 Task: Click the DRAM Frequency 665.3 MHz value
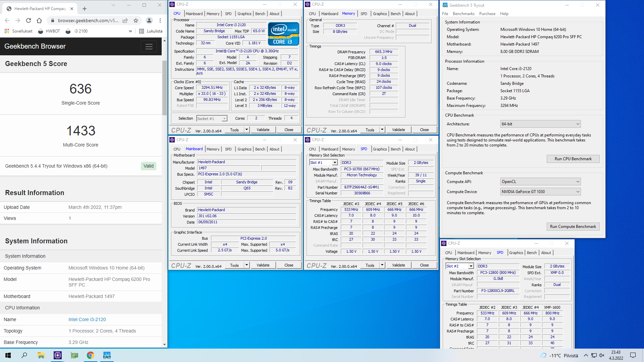[x=384, y=52]
